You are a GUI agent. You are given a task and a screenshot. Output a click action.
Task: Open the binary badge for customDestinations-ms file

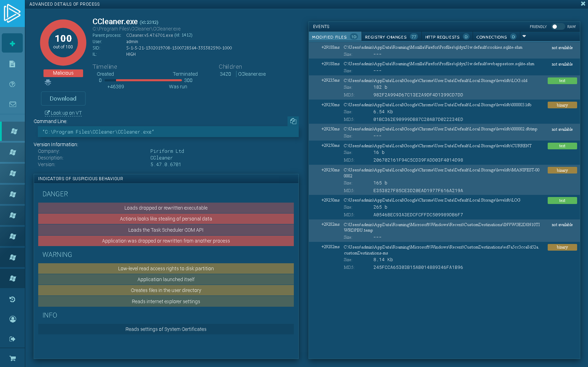(x=562, y=247)
